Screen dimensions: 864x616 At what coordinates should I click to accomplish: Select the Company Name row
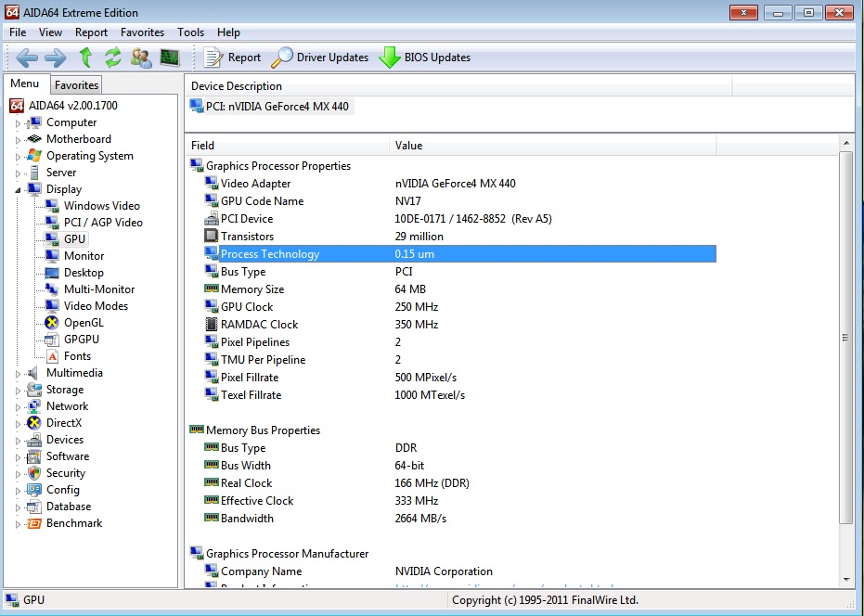[x=459, y=571]
